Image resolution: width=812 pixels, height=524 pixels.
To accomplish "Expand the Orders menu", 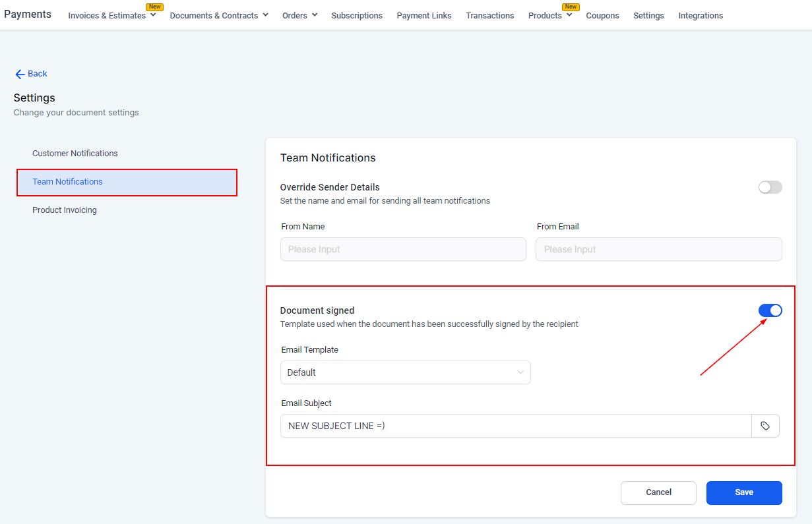I will [299, 15].
